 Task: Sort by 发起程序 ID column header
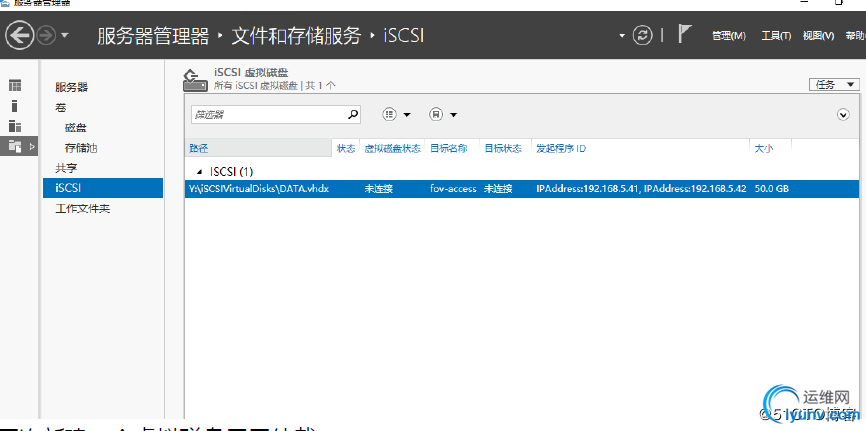(x=561, y=148)
